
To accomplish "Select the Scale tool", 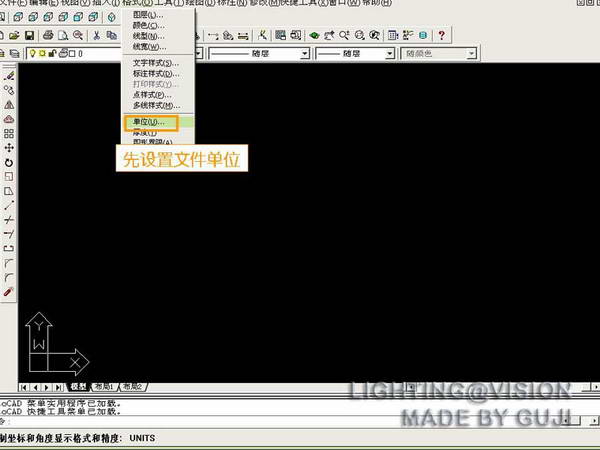I will [9, 176].
